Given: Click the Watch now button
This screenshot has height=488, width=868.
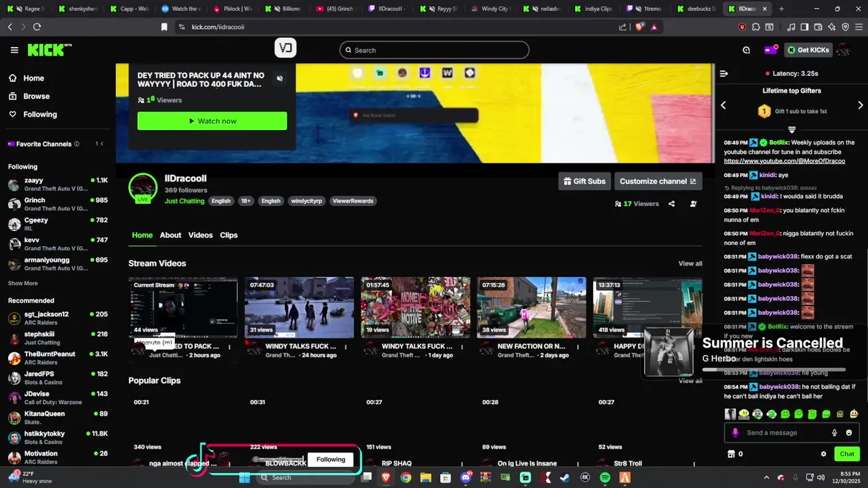Looking at the screenshot, I should click(212, 121).
